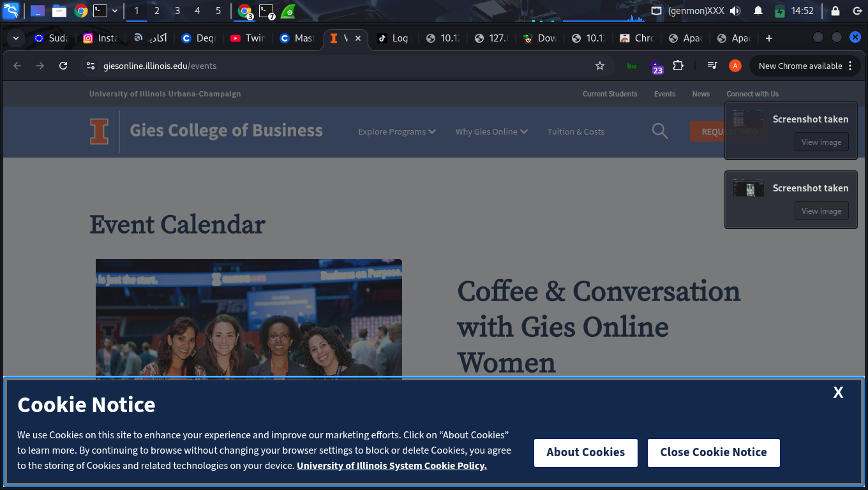Open the volume control in the panel
The image size is (868, 490).
coord(735,11)
